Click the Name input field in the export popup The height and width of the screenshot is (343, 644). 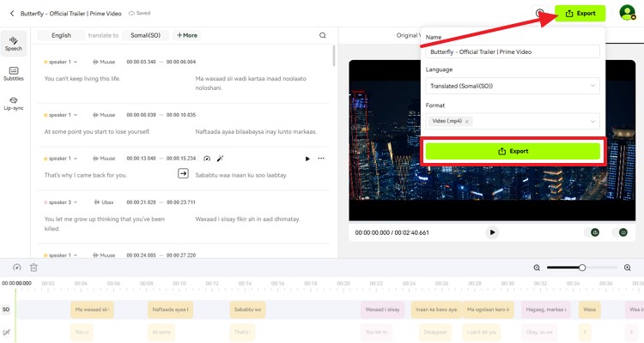point(513,51)
